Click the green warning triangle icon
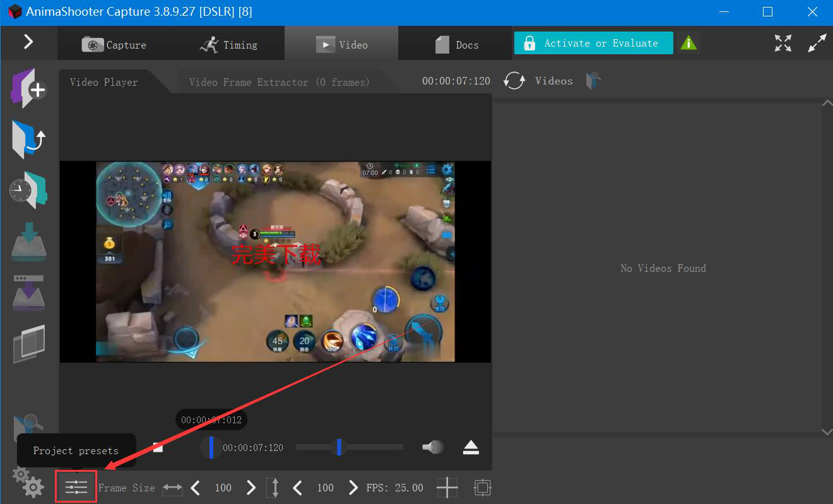This screenshot has width=833, height=504. pos(688,43)
